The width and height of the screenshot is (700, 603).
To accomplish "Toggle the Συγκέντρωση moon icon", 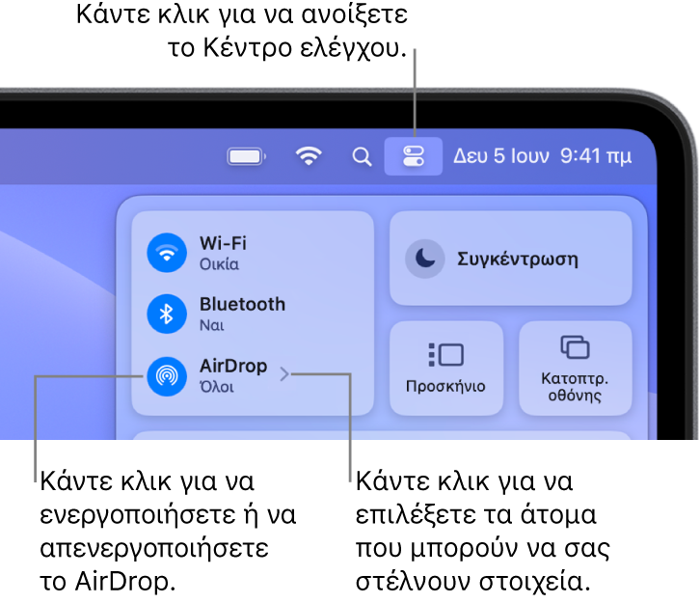I will (x=425, y=259).
